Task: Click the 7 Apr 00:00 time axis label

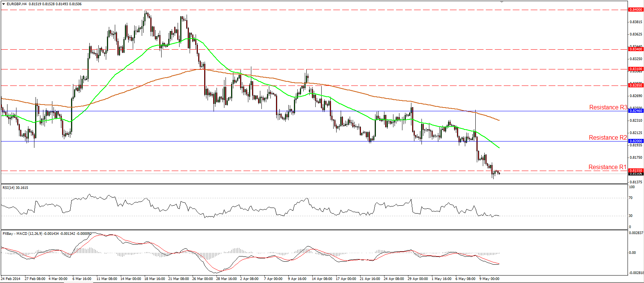Action: click(x=273, y=279)
